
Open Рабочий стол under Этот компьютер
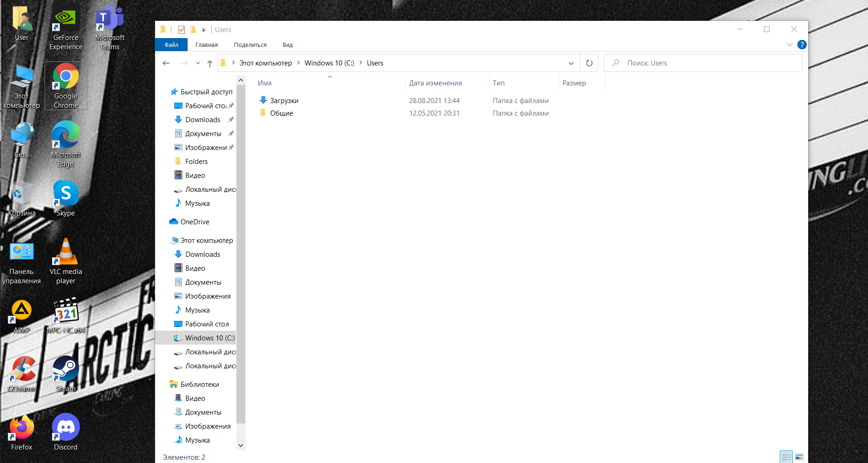pyautogui.click(x=207, y=324)
